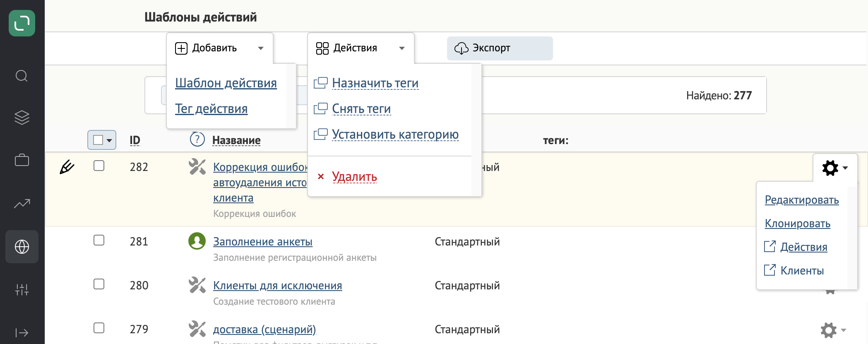
Task: Collapse the Действия toolbar dropdown arrow
Action: [402, 48]
